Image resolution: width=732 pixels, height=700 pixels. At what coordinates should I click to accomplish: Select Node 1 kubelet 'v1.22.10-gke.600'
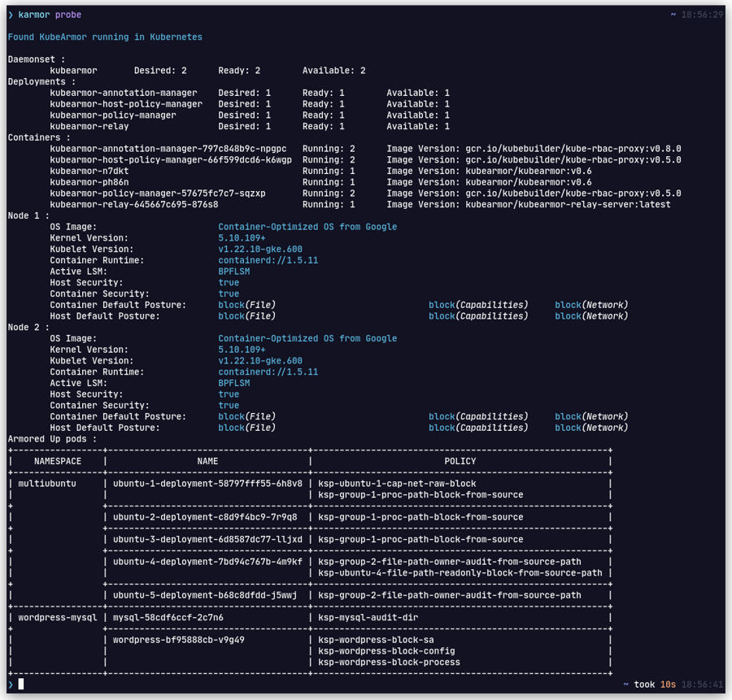pos(260,250)
